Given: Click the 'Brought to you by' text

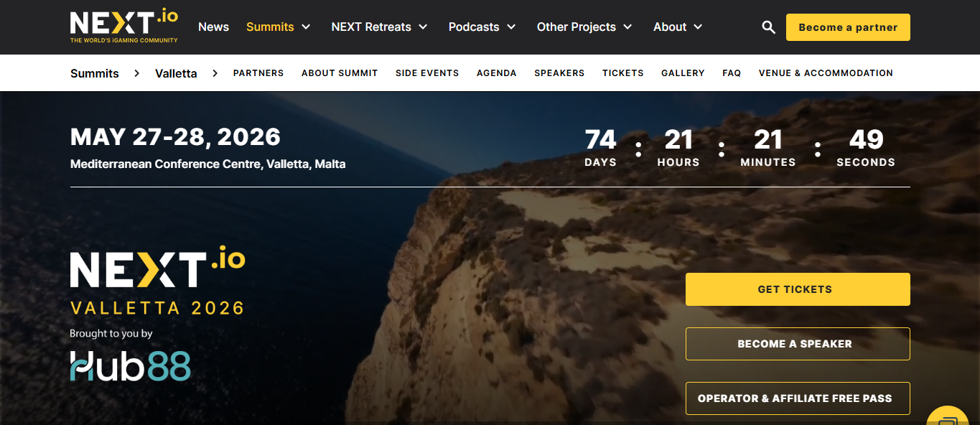Looking at the screenshot, I should click(111, 333).
